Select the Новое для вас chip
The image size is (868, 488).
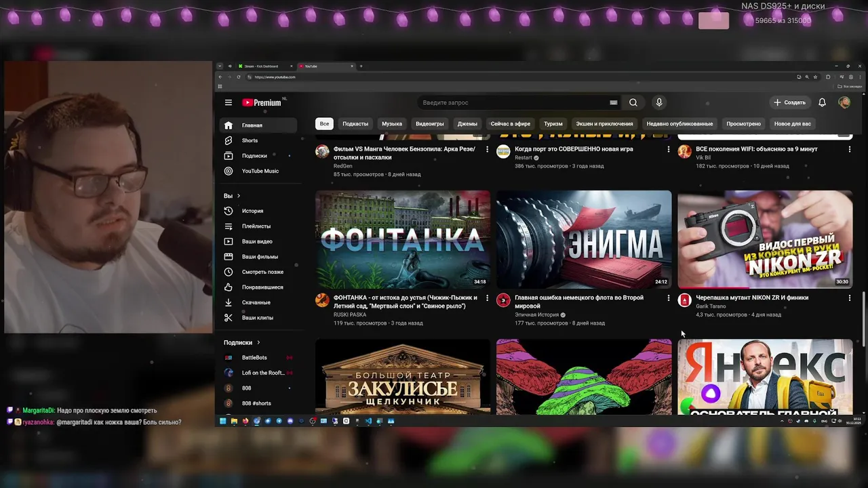click(x=793, y=123)
